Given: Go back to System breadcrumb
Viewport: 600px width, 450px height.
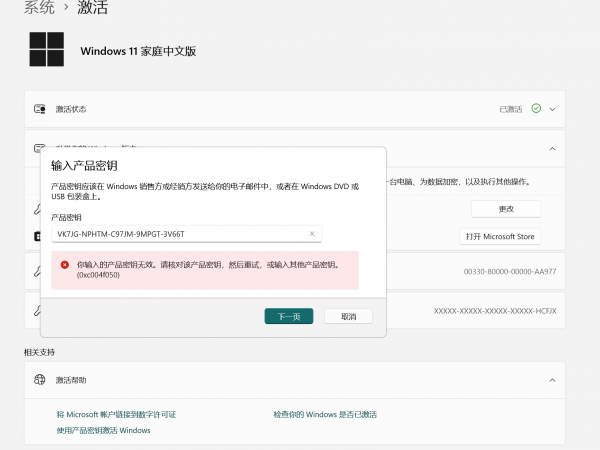Looking at the screenshot, I should coord(39,7).
